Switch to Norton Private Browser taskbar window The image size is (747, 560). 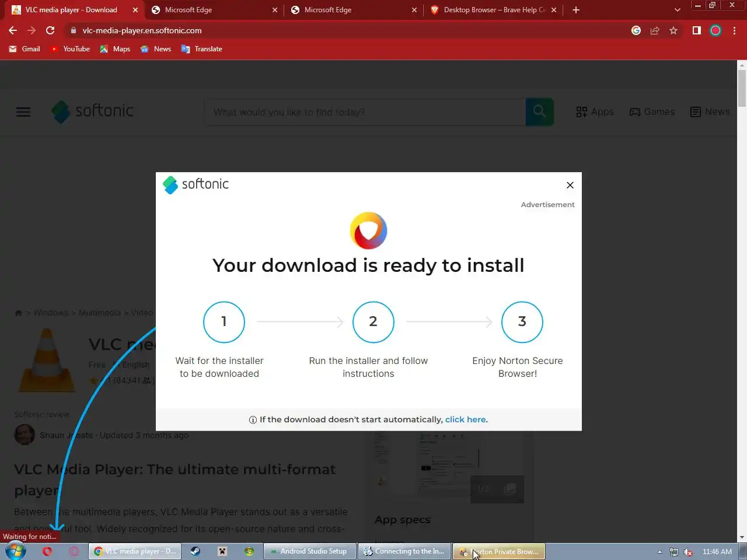tap(499, 551)
